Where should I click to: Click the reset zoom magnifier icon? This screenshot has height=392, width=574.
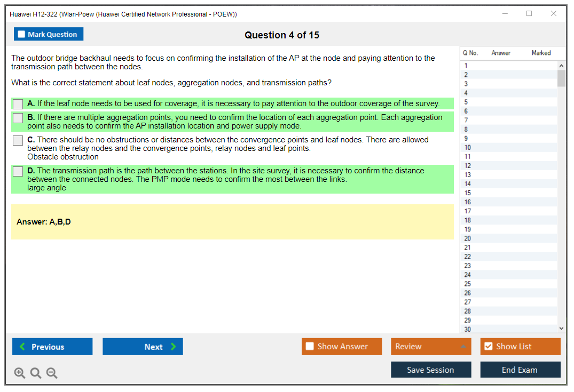(x=36, y=373)
